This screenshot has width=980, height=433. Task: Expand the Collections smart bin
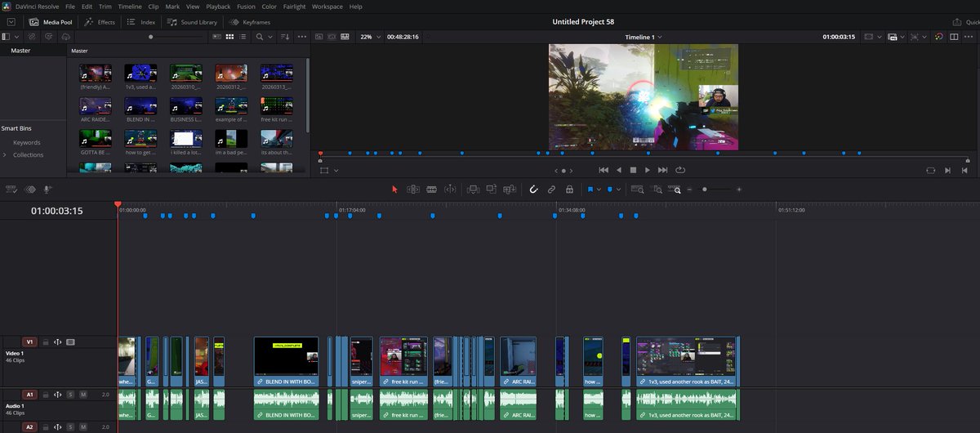point(4,154)
